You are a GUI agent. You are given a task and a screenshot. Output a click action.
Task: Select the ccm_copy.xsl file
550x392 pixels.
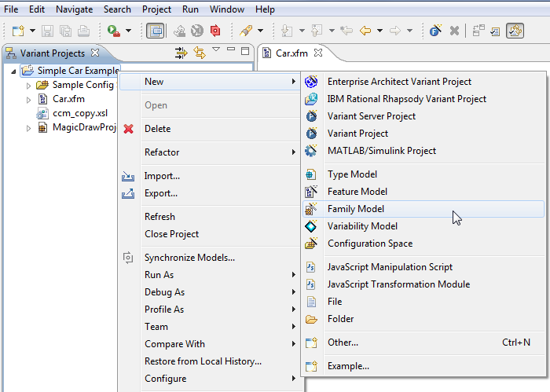pos(79,114)
